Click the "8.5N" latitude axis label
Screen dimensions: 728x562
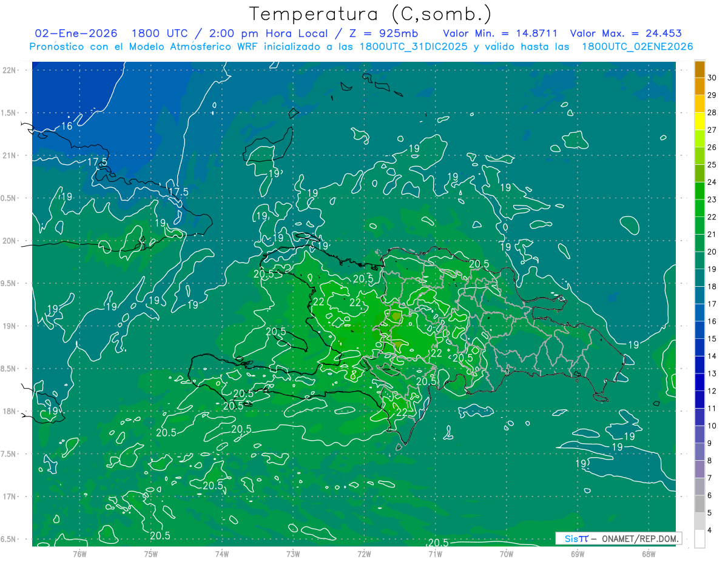pos(9,369)
